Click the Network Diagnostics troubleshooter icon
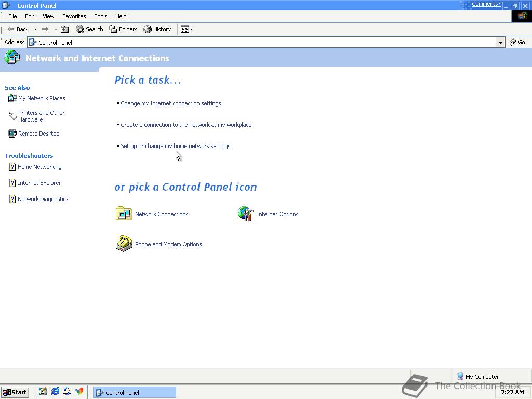This screenshot has width=532, height=399. (x=12, y=199)
